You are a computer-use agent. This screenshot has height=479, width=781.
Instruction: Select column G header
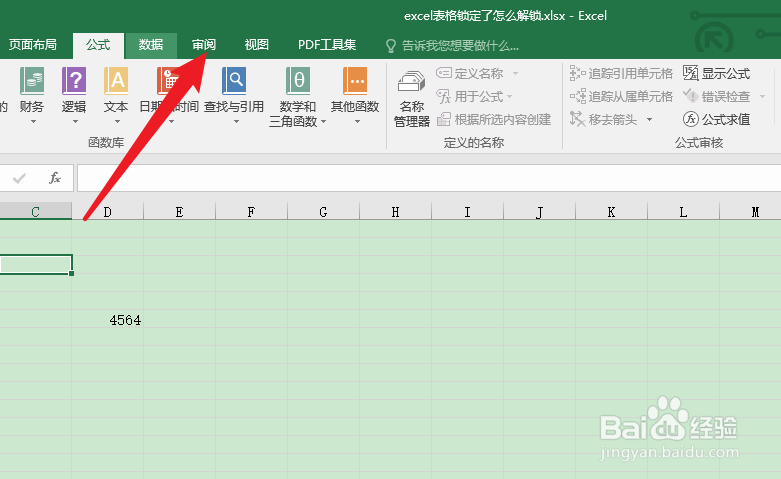pyautogui.click(x=323, y=212)
